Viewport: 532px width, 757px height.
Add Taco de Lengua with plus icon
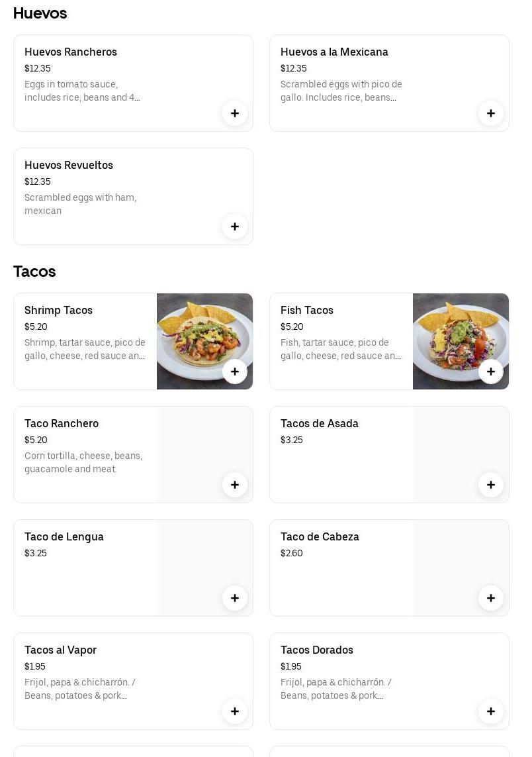[235, 598]
